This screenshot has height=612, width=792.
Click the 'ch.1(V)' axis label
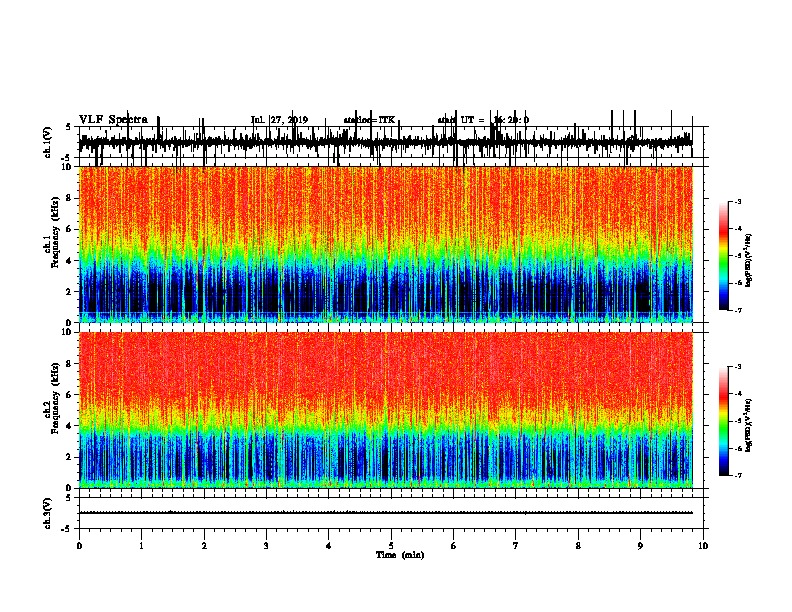(x=48, y=142)
